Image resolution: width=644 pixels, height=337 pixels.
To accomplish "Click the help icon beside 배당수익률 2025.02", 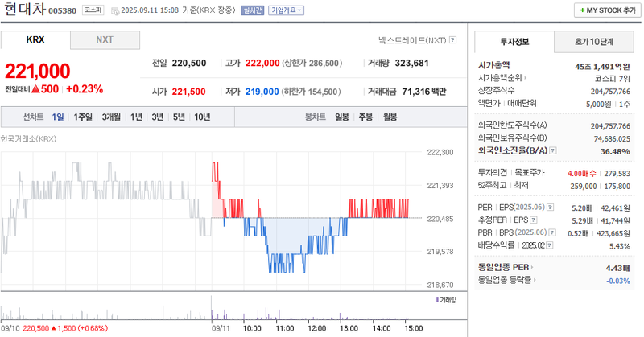I will pyautogui.click(x=550, y=245).
